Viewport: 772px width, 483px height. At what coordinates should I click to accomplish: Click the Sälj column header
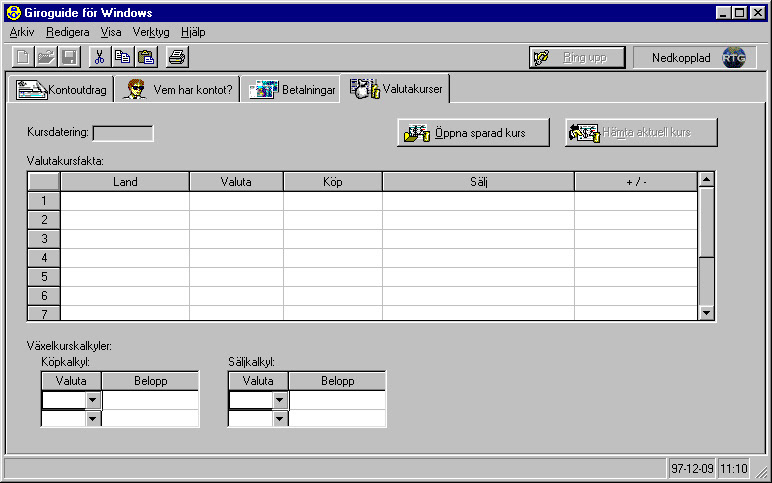(478, 182)
